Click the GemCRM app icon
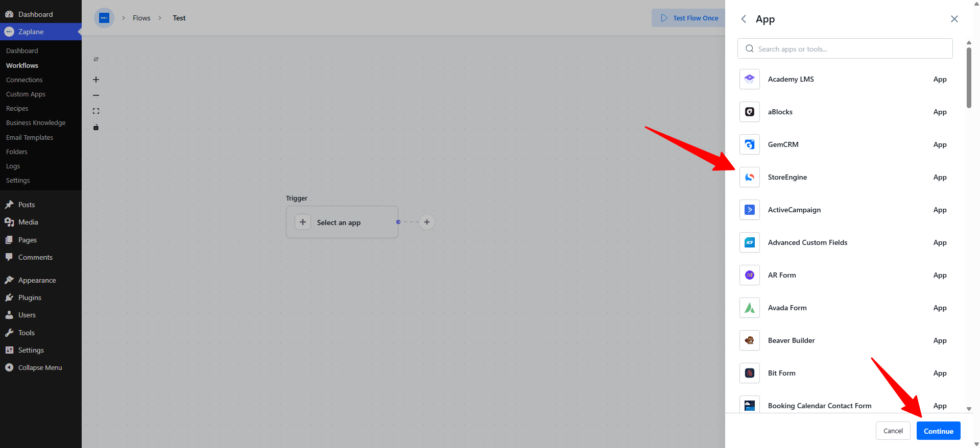 [749, 144]
